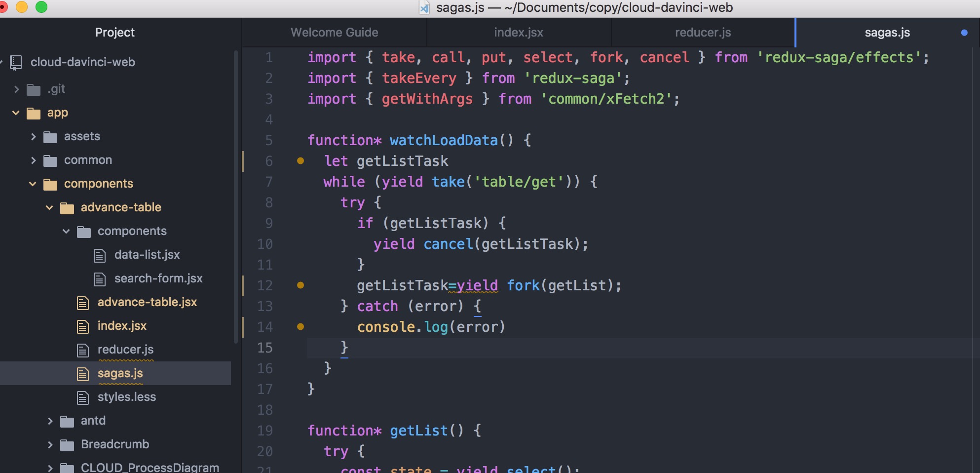The height and width of the screenshot is (473, 980).
Task: Click the CLOUD_ProcessDiagram folder icon
Action: [67, 468]
